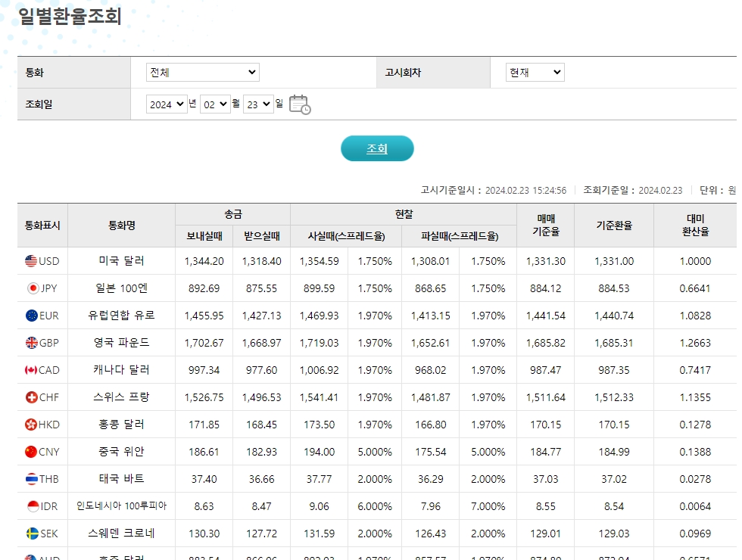Open the day dropdown showing 23

coord(257,104)
